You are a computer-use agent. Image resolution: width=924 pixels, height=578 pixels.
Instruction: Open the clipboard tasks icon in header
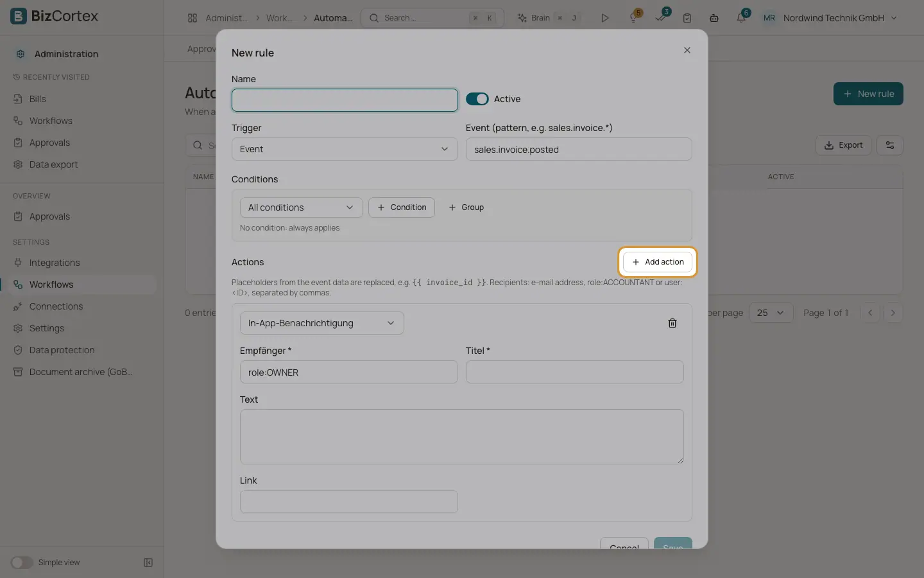click(x=687, y=18)
